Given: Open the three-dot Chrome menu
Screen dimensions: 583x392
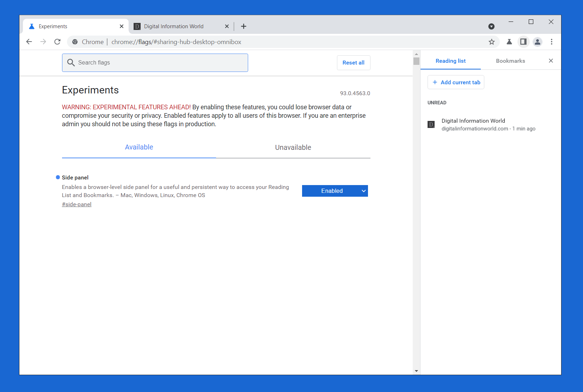Looking at the screenshot, I should (x=551, y=42).
